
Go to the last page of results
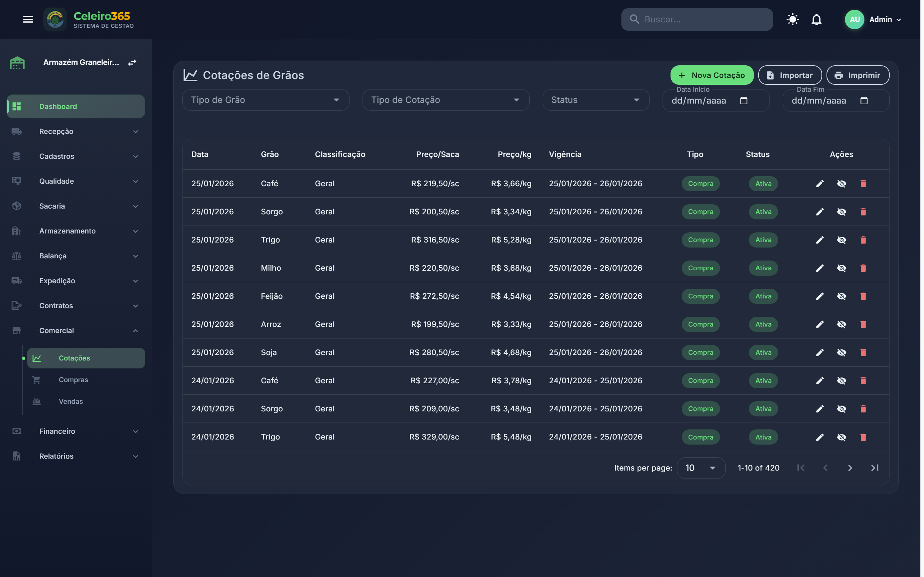(875, 468)
